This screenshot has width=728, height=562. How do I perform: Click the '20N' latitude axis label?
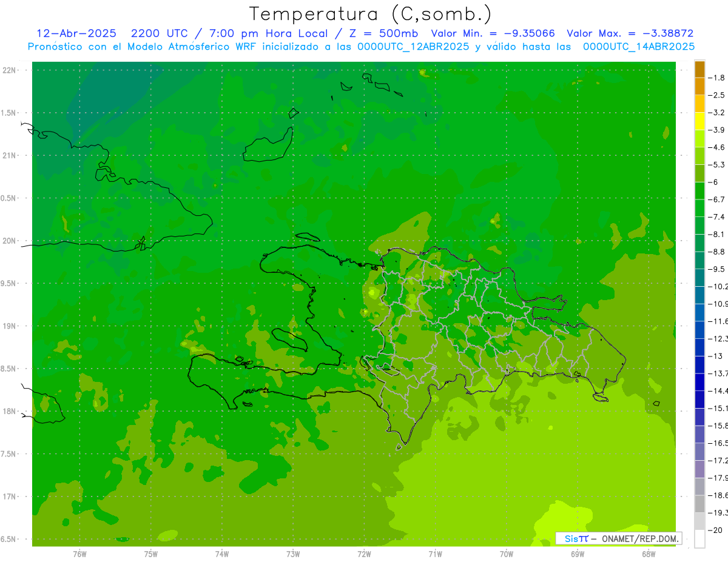point(8,241)
